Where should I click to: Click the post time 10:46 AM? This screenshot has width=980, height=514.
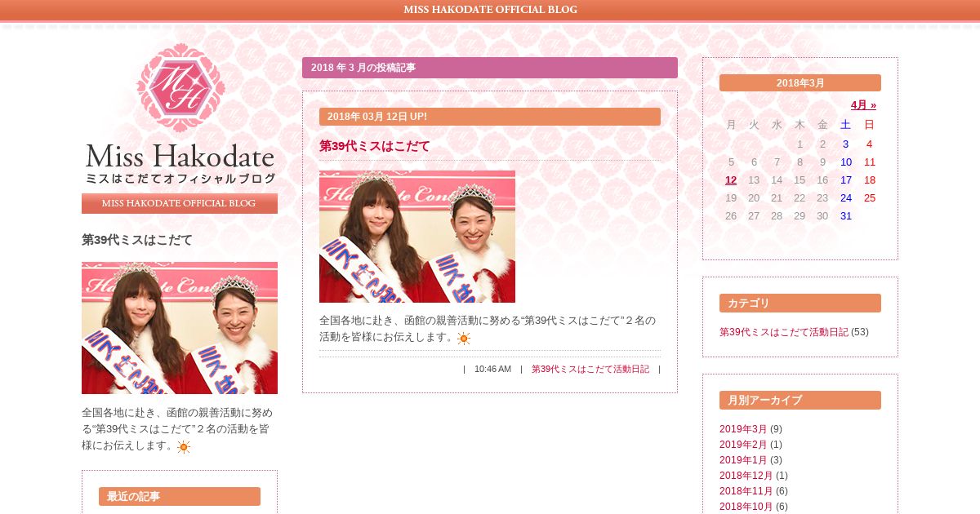(x=492, y=369)
